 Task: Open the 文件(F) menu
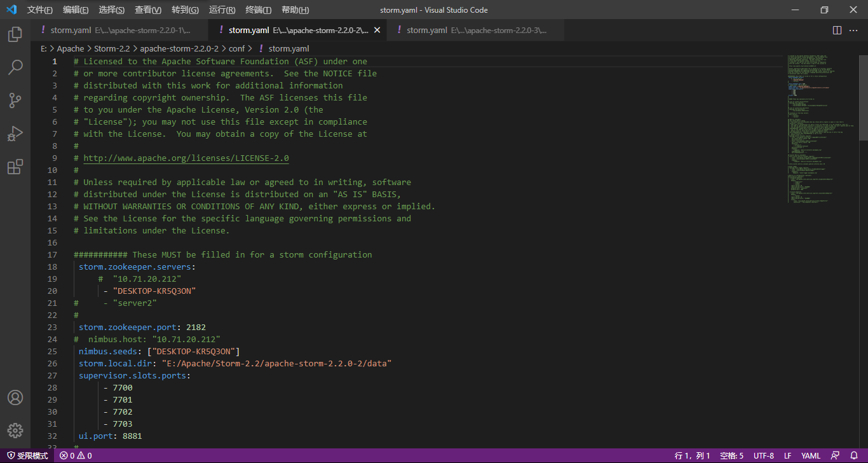point(40,10)
